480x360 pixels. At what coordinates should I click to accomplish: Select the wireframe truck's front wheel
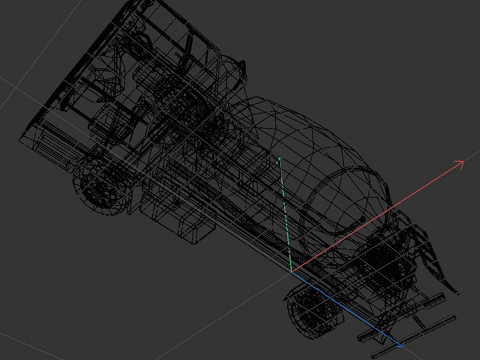click(103, 187)
